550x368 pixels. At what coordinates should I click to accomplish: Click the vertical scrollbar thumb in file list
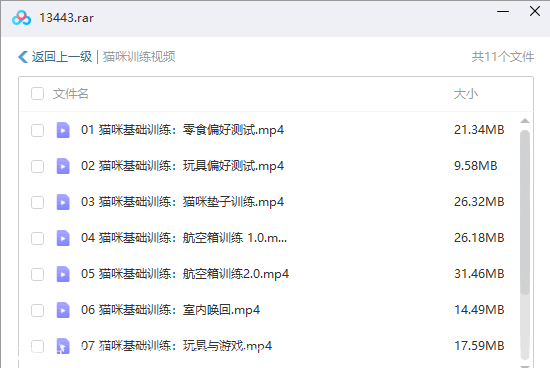525,212
